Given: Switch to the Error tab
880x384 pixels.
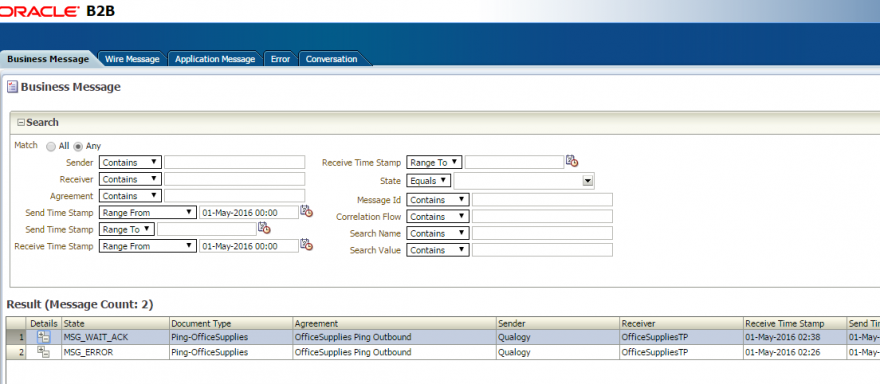Looking at the screenshot, I should [280, 59].
